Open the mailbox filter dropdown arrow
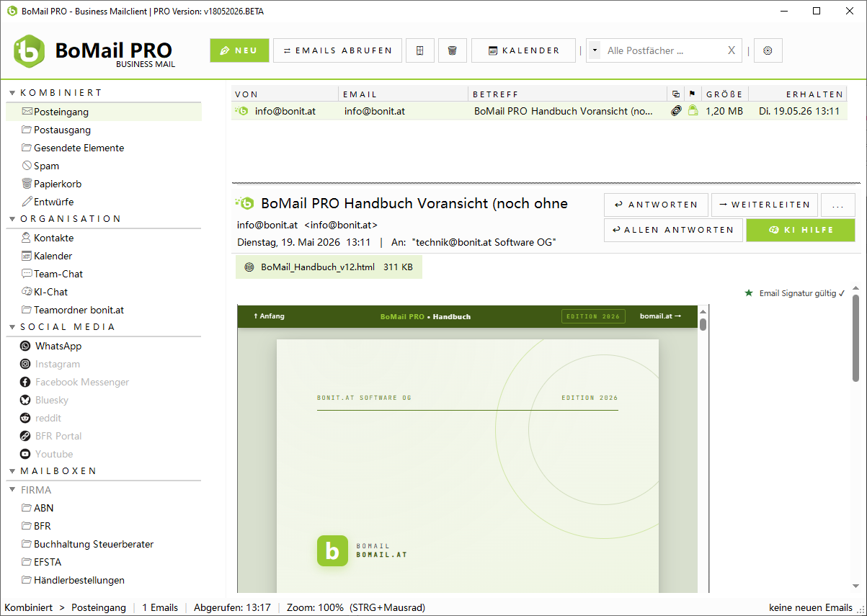The height and width of the screenshot is (616, 867). [595, 50]
